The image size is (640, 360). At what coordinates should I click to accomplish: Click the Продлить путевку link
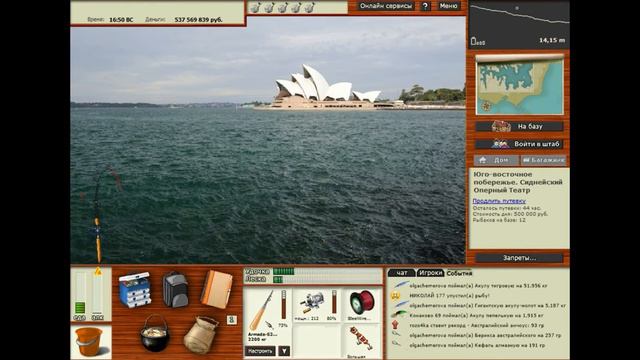499,201
